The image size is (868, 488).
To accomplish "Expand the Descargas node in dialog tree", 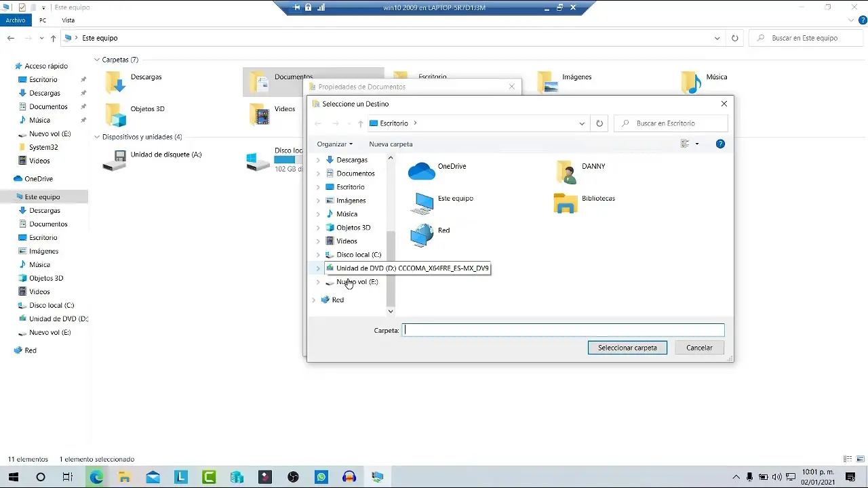I will pos(318,160).
